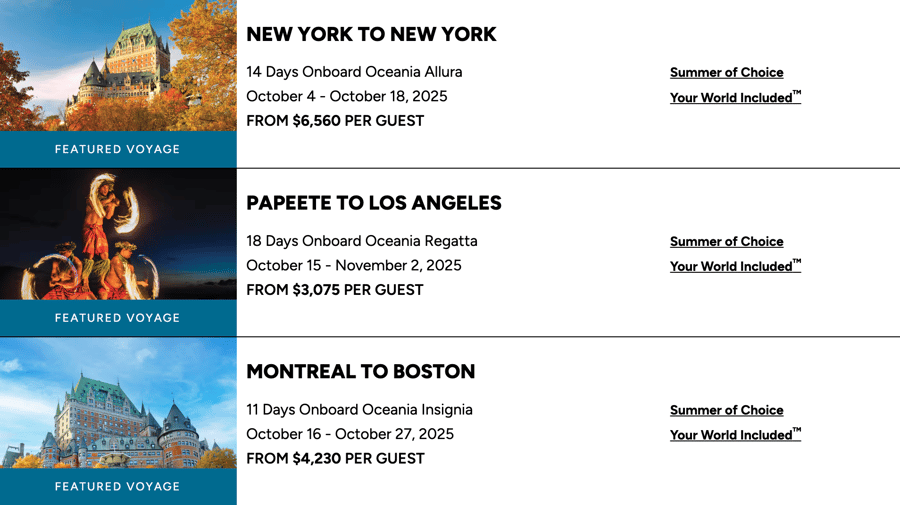
Task: Click Summer of Choice for Papeete voyage
Action: [727, 242]
